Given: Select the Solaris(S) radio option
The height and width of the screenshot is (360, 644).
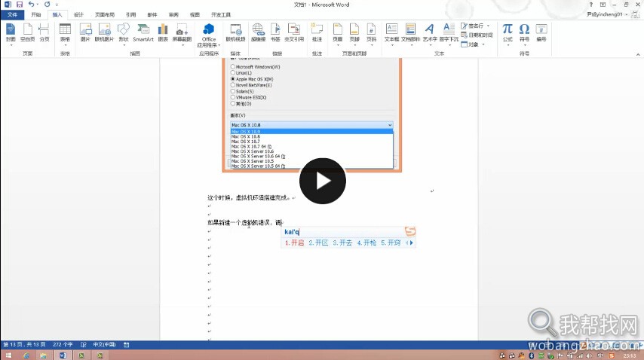Looking at the screenshot, I should [233, 91].
